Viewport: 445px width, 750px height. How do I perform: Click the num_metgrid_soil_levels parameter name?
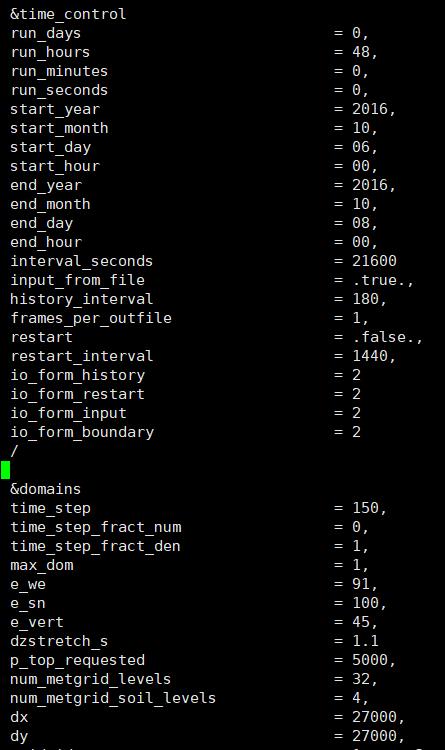tap(113, 698)
